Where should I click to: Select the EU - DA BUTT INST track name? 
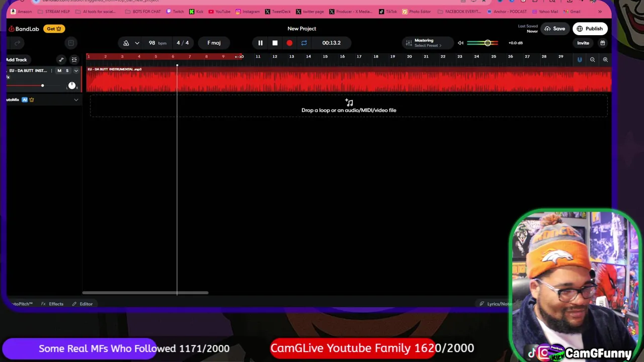(28, 70)
